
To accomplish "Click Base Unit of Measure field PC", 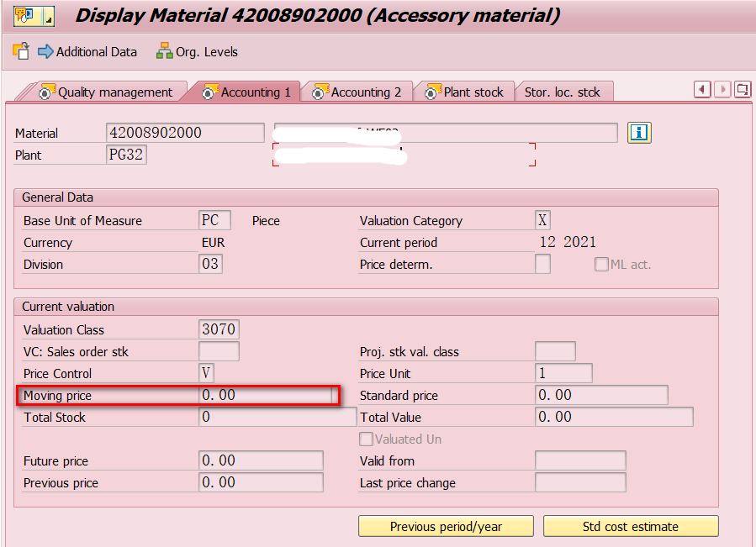I will point(214,220).
